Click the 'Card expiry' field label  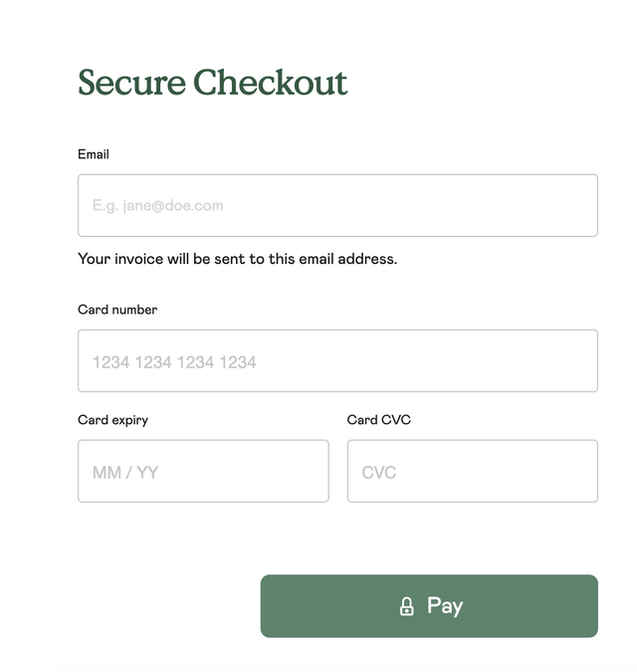pyautogui.click(x=113, y=420)
